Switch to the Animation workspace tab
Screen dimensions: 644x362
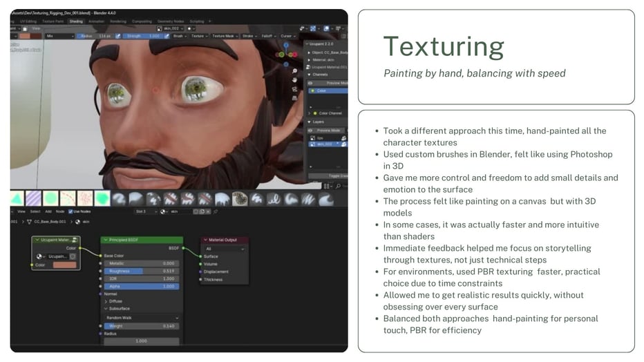[x=96, y=21]
